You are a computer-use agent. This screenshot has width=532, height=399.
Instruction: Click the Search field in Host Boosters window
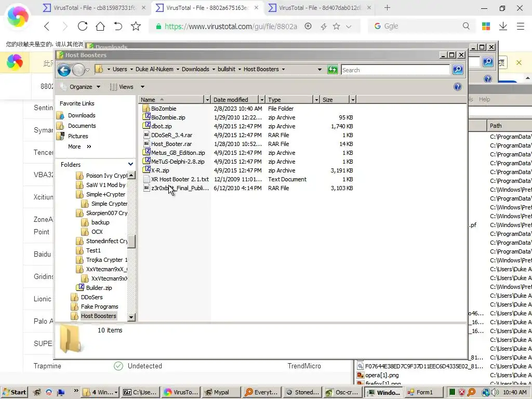[395, 70]
